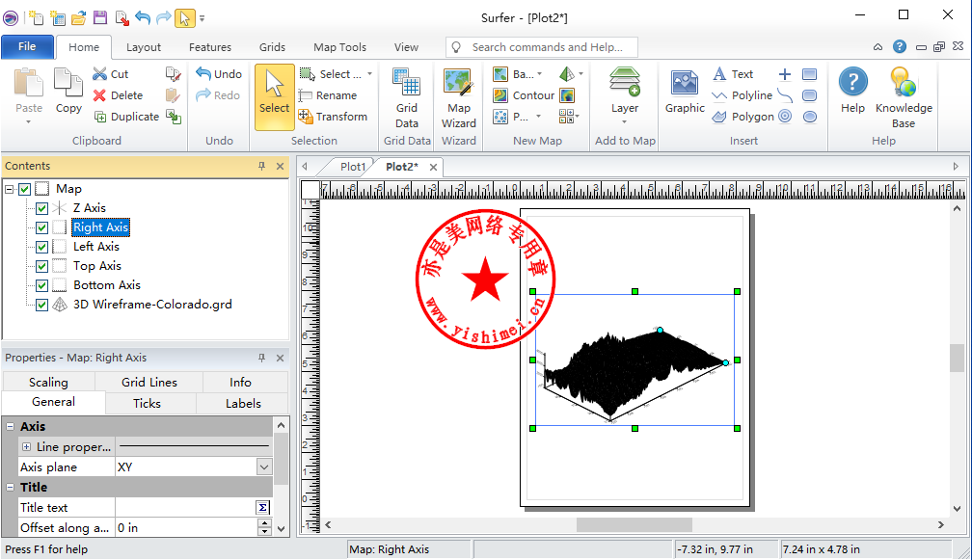Viewport: 972px width, 560px height.
Task: Click the Rename icon in Selection group
Action: (305, 95)
